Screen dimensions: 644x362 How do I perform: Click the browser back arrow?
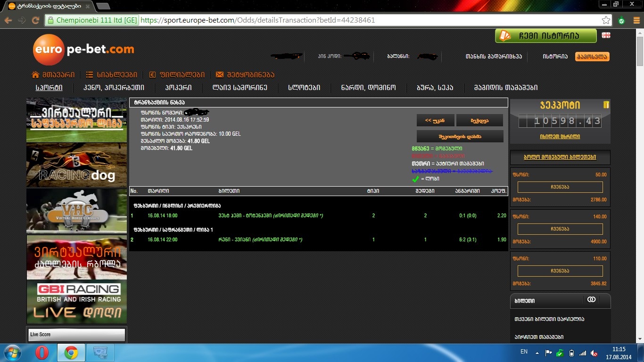point(8,20)
